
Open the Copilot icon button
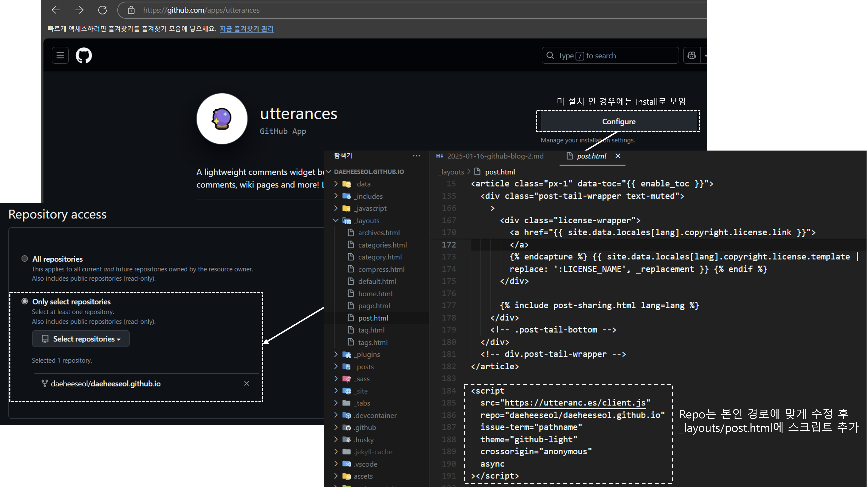click(691, 55)
